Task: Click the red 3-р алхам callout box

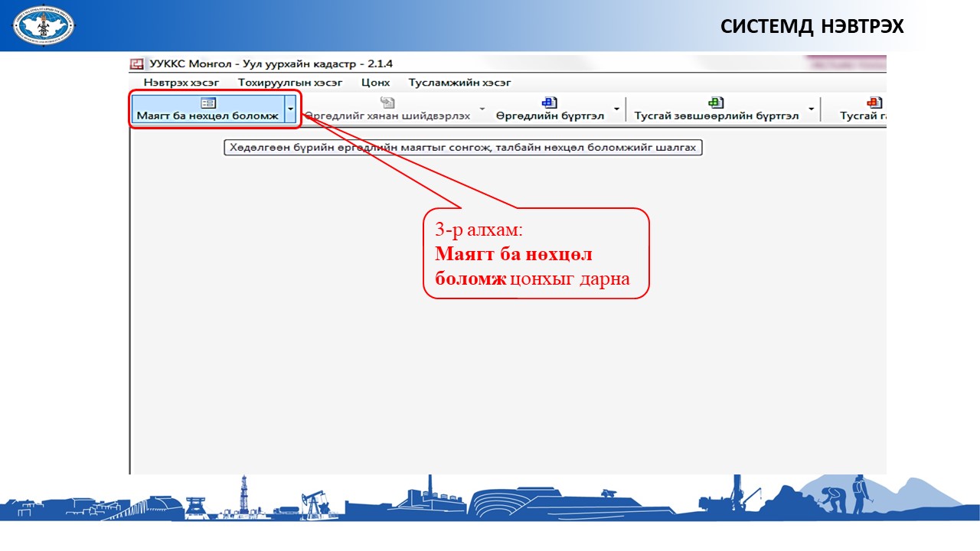Action: click(x=536, y=253)
